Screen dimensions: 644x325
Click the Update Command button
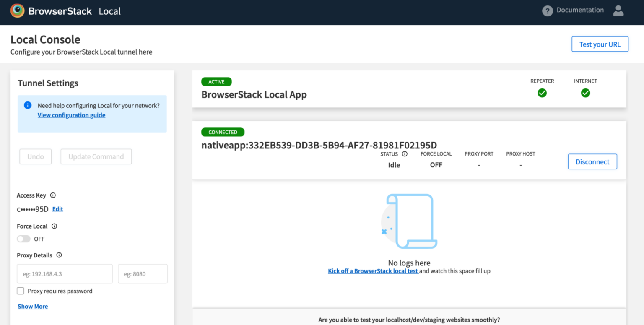coord(96,156)
